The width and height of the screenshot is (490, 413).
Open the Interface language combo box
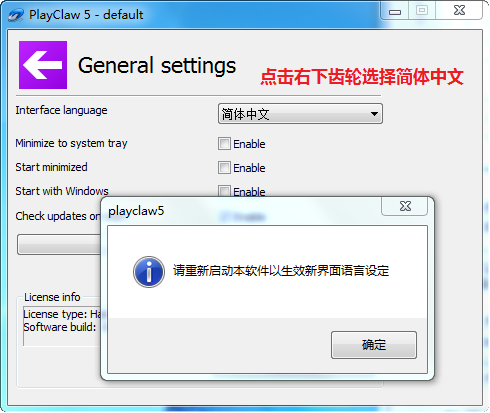point(300,114)
